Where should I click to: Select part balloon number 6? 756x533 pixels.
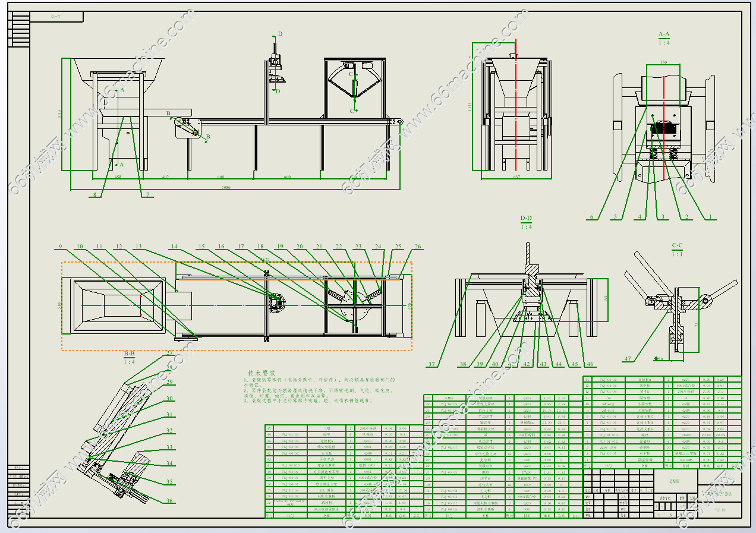point(591,217)
